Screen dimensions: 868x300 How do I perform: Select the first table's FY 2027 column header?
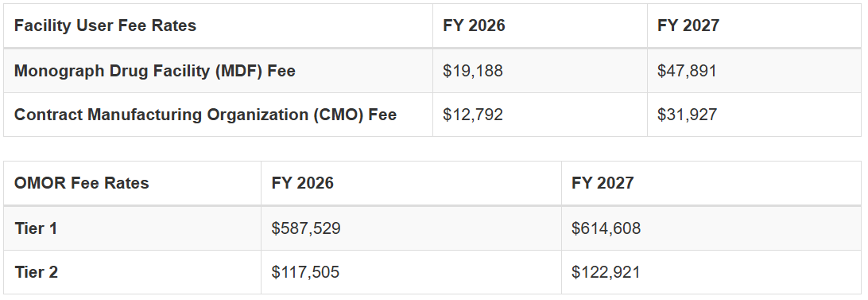coord(688,25)
